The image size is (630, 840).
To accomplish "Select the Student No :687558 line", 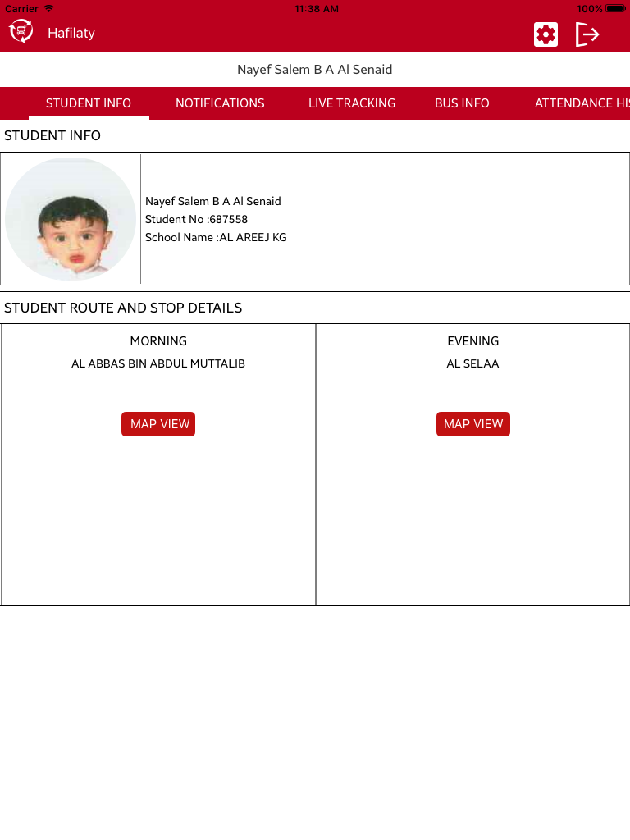I will tap(196, 219).
